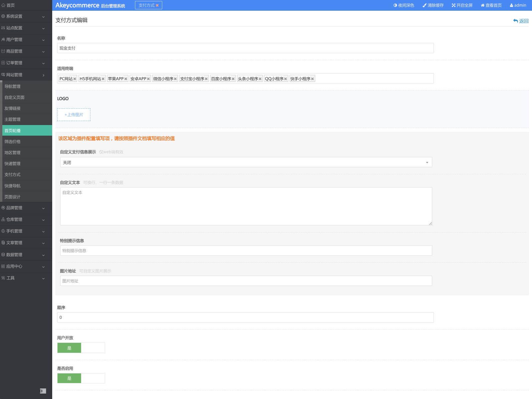Click the 手机管理 icon

pyautogui.click(x=3, y=231)
